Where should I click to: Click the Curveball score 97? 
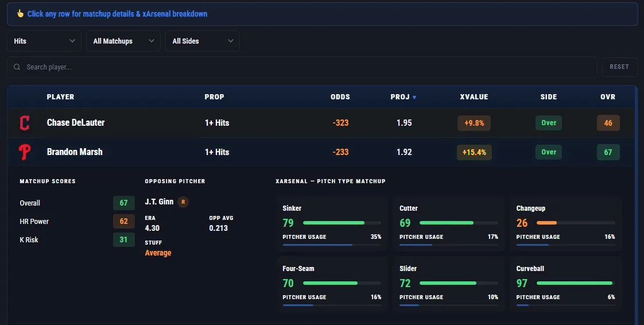[522, 283]
